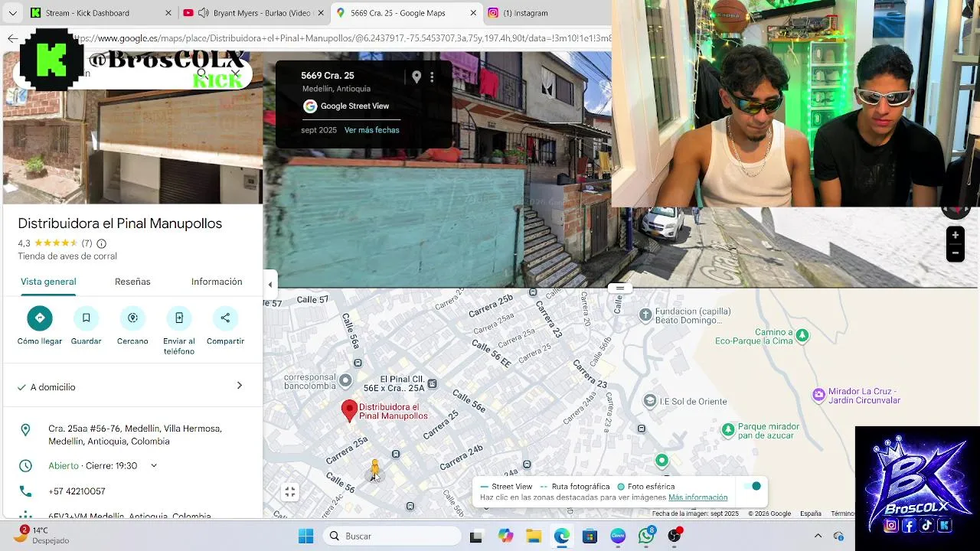Open WhatsApp from the taskbar

(646, 536)
